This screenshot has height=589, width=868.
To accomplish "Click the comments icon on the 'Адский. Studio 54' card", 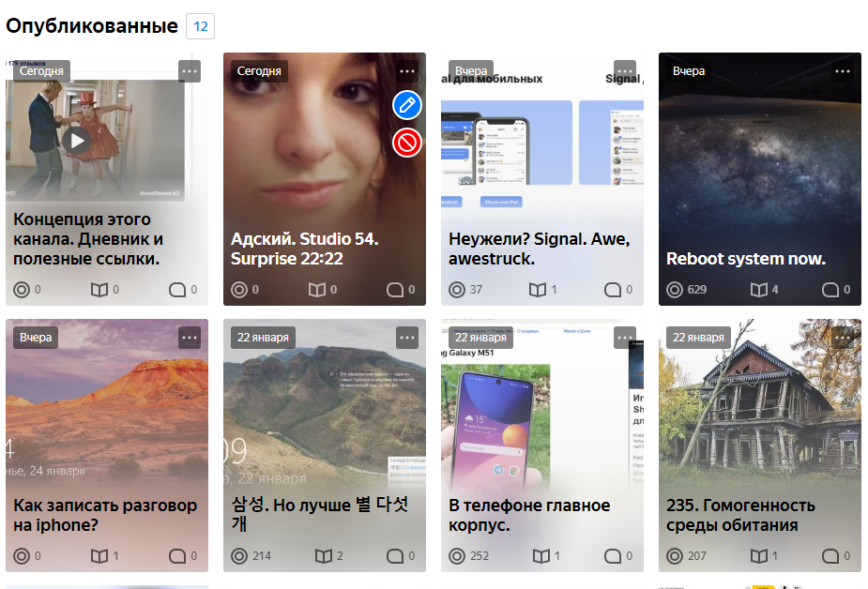I will (395, 290).
